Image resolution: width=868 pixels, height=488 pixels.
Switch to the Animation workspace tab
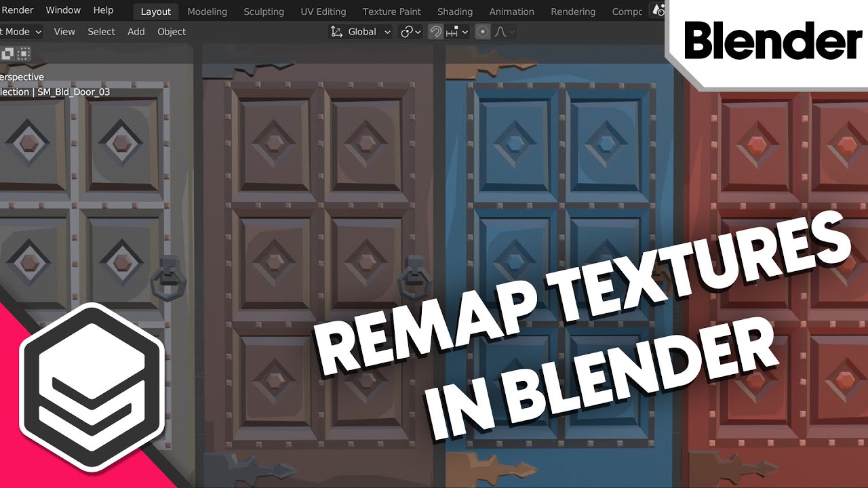click(x=511, y=12)
